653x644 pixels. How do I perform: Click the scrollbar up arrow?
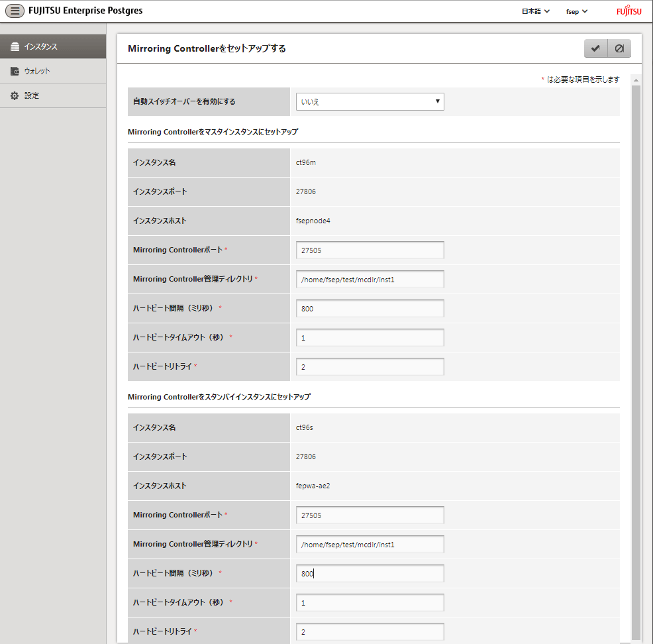(x=636, y=80)
